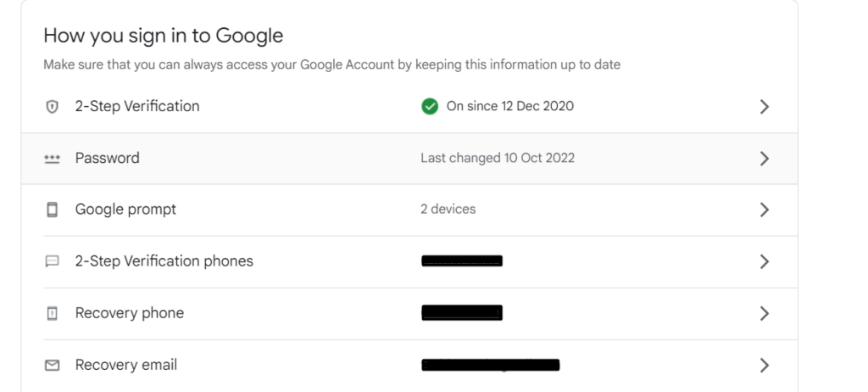Click the 2-Step Verification phones message icon
The image size is (868, 392).
52,261
